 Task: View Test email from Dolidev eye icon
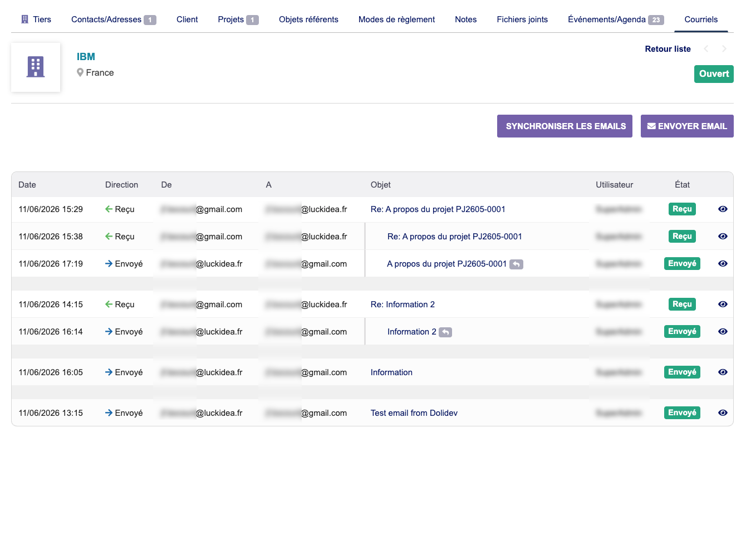point(723,413)
